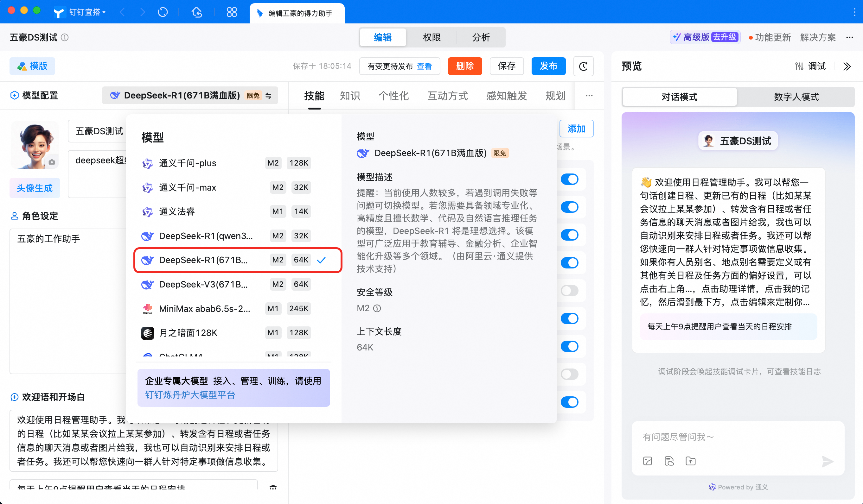Click the file upload icon in chat box
863x504 pixels.
coord(691,461)
